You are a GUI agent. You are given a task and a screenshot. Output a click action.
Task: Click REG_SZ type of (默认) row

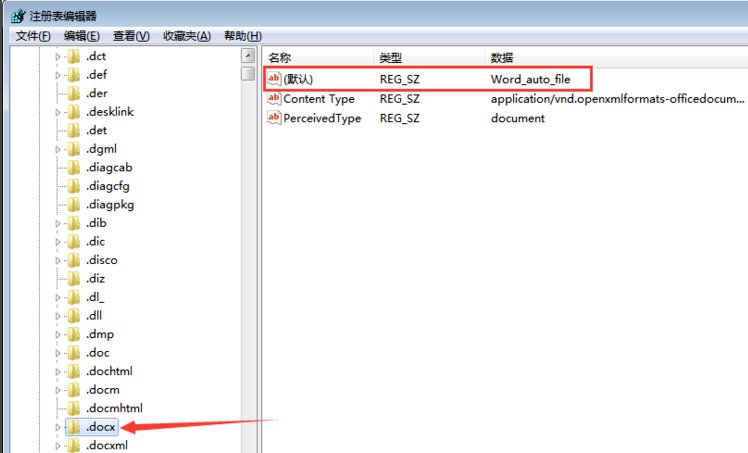[x=400, y=79]
